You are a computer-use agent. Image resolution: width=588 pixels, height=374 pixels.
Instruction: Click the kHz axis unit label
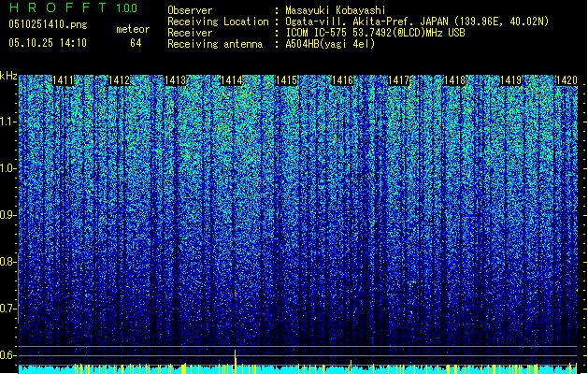(x=8, y=76)
